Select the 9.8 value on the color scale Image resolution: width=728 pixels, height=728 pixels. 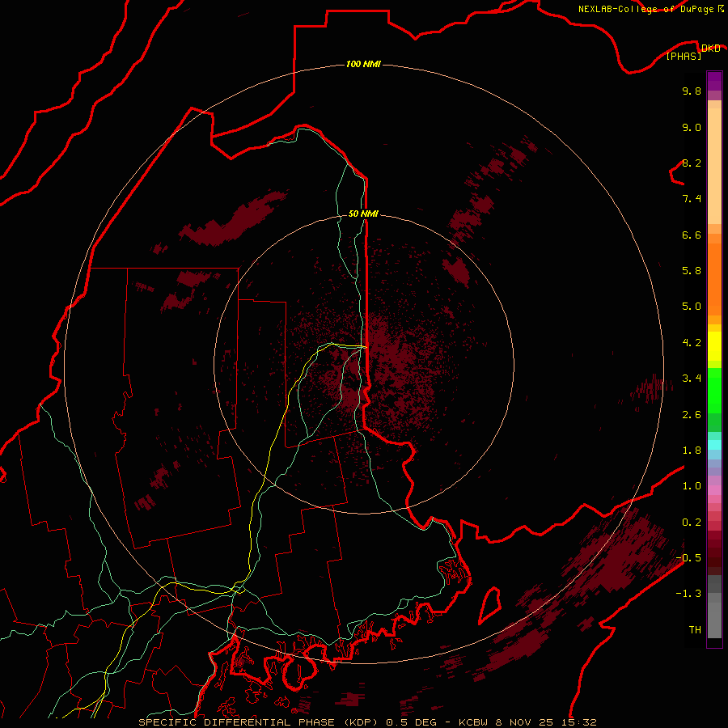click(692, 91)
